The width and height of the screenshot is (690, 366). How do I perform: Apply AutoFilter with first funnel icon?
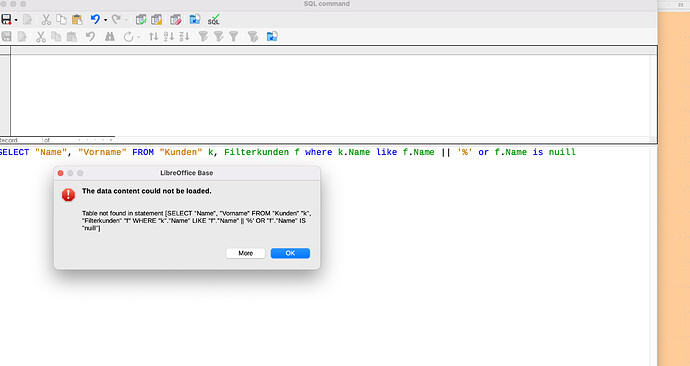pyautogui.click(x=203, y=36)
